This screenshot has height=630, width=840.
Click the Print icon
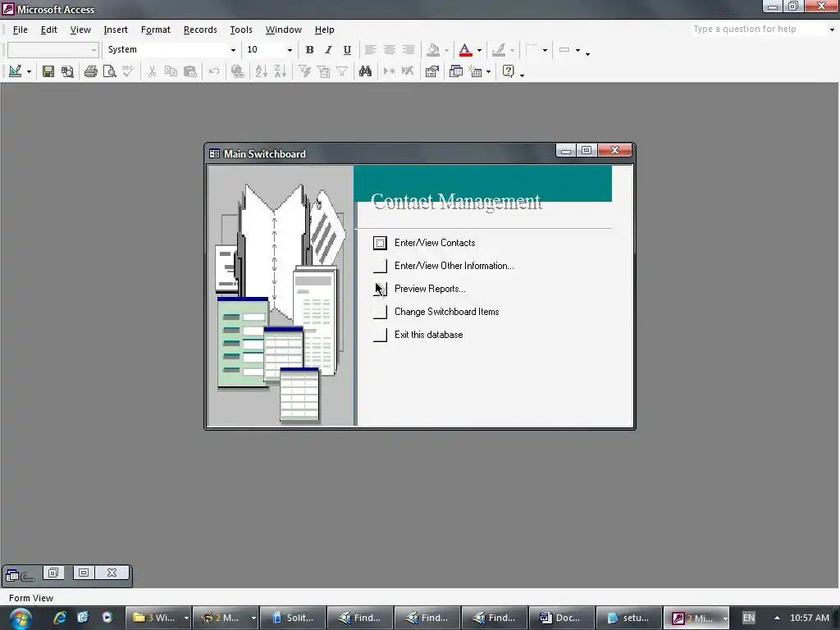pos(90,71)
